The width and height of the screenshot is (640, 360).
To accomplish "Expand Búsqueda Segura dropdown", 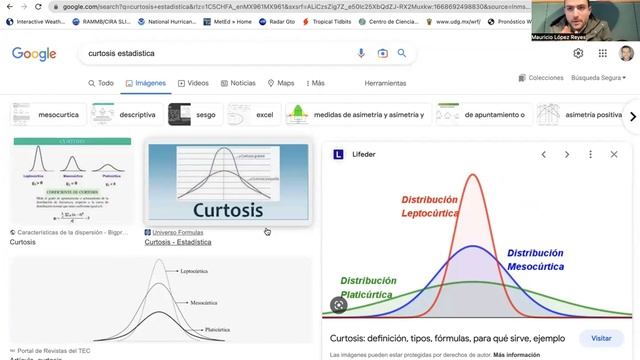I will point(598,78).
